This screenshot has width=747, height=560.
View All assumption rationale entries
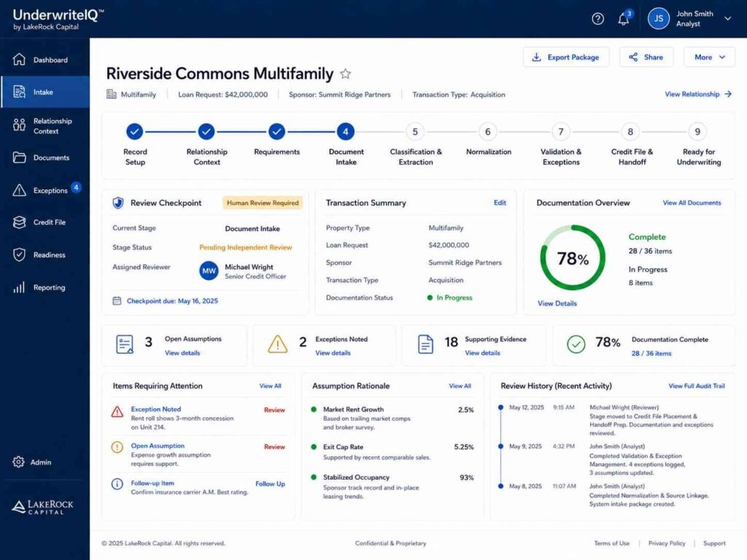(x=460, y=386)
